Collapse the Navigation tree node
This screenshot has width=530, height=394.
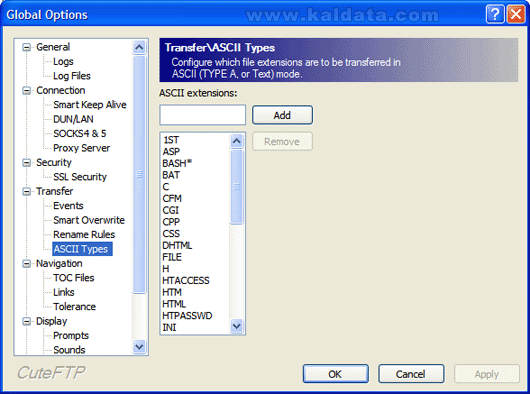(x=26, y=264)
